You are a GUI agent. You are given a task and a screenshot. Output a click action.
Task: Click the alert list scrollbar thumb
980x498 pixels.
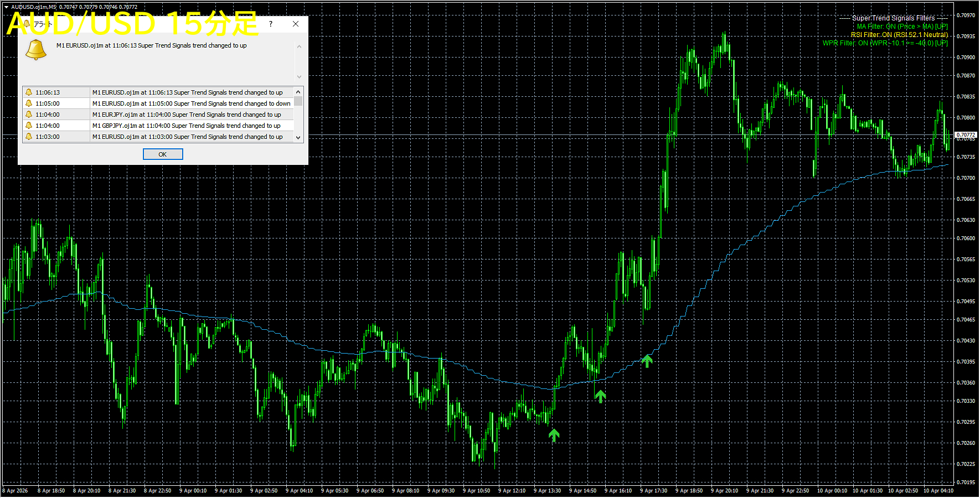[x=298, y=101]
